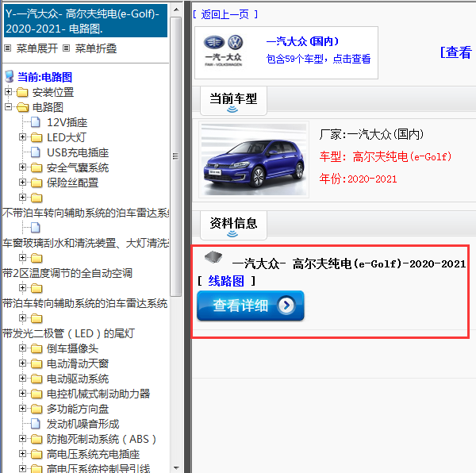Collapse the 电路图 tree node
The height and width of the screenshot is (473, 476).
pyautogui.click(x=8, y=106)
